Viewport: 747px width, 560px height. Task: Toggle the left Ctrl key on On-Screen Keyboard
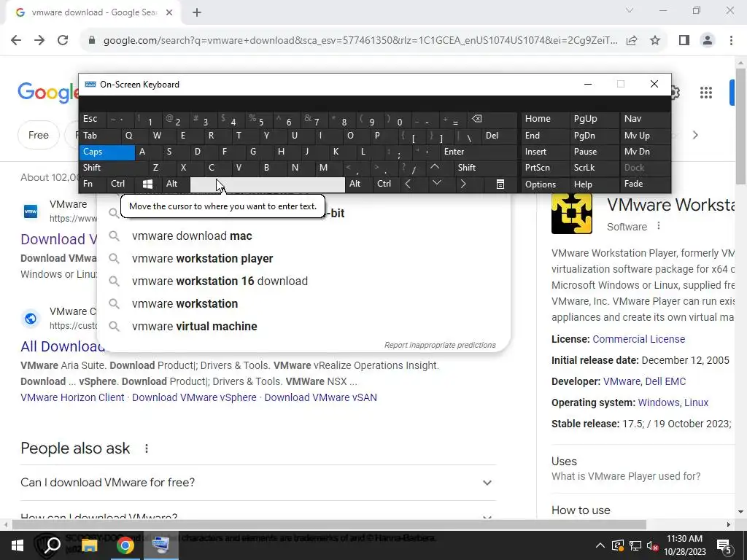[x=117, y=184]
